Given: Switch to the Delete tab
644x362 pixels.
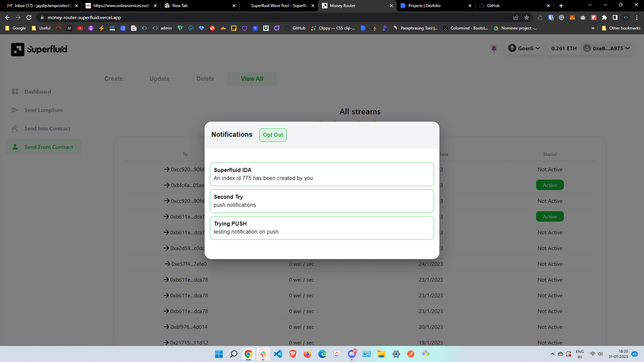Looking at the screenshot, I should point(205,79).
